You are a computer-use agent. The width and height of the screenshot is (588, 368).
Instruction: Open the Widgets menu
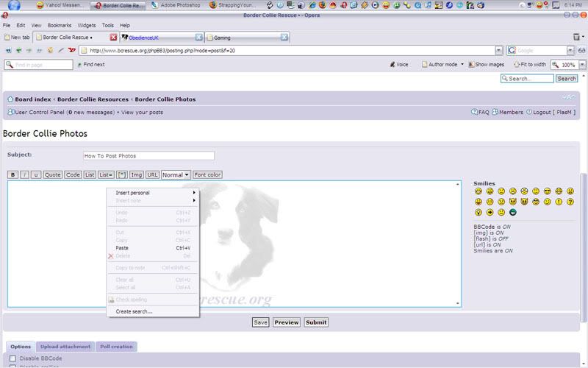[x=87, y=25]
